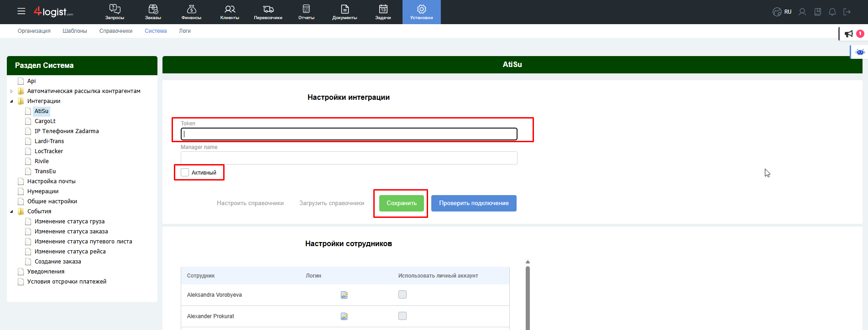Enable the Активный checkbox
Image resolution: width=868 pixels, height=330 pixels.
[x=185, y=172]
